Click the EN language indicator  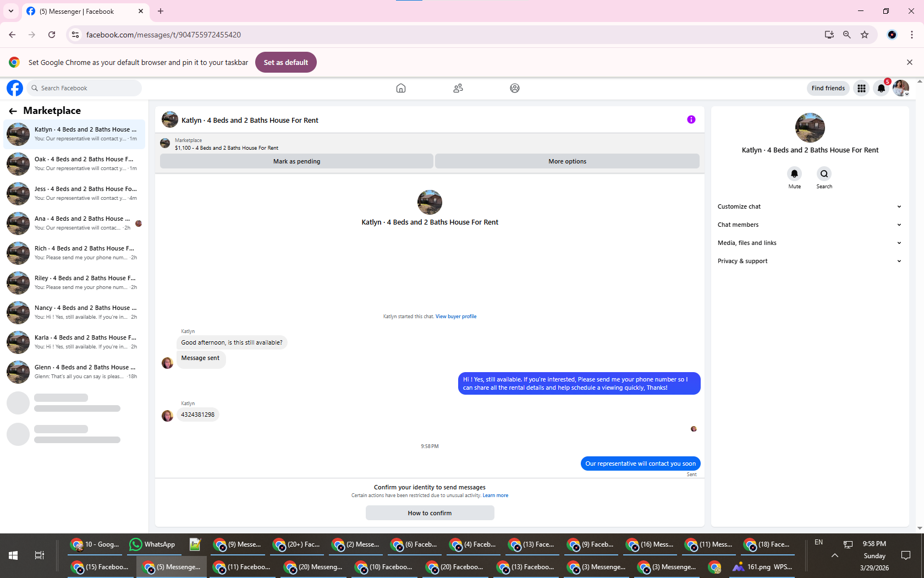pos(818,542)
